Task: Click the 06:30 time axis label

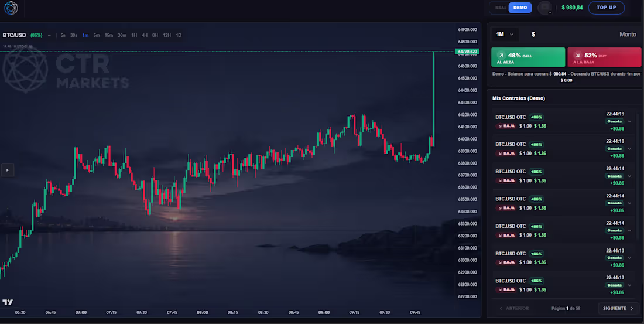Action: pyautogui.click(x=20, y=312)
